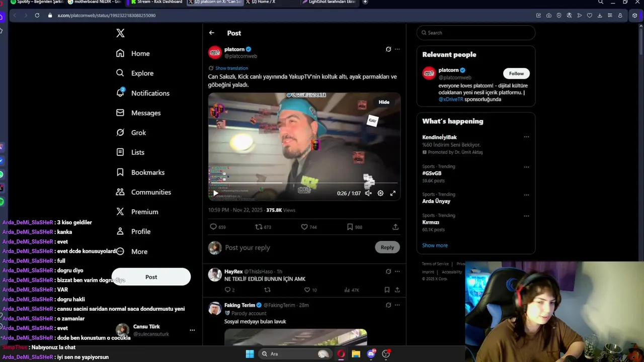The image size is (644, 362).
Task: View analytics 47K on HayRex's reply
Action: (x=351, y=290)
